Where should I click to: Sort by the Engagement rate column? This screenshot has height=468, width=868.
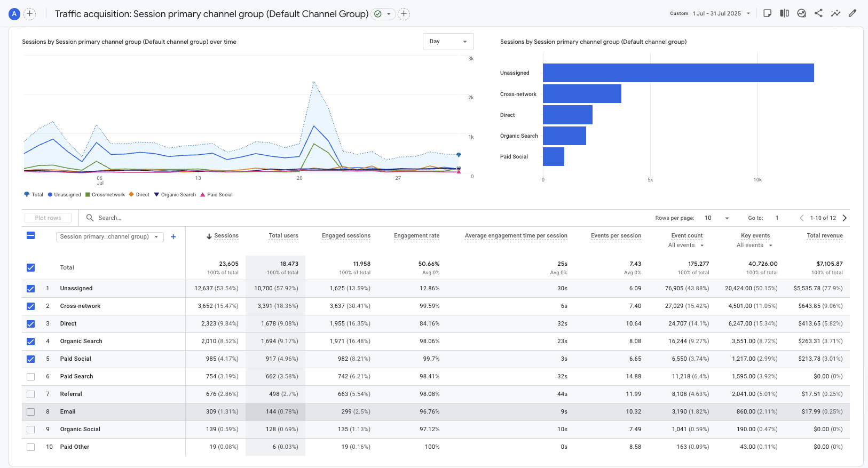417,236
